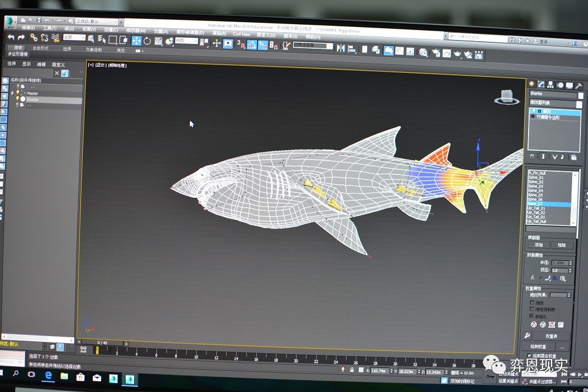This screenshot has height=392, width=588.
Task: Click the Select and Place tool
Action: tap(169, 41)
